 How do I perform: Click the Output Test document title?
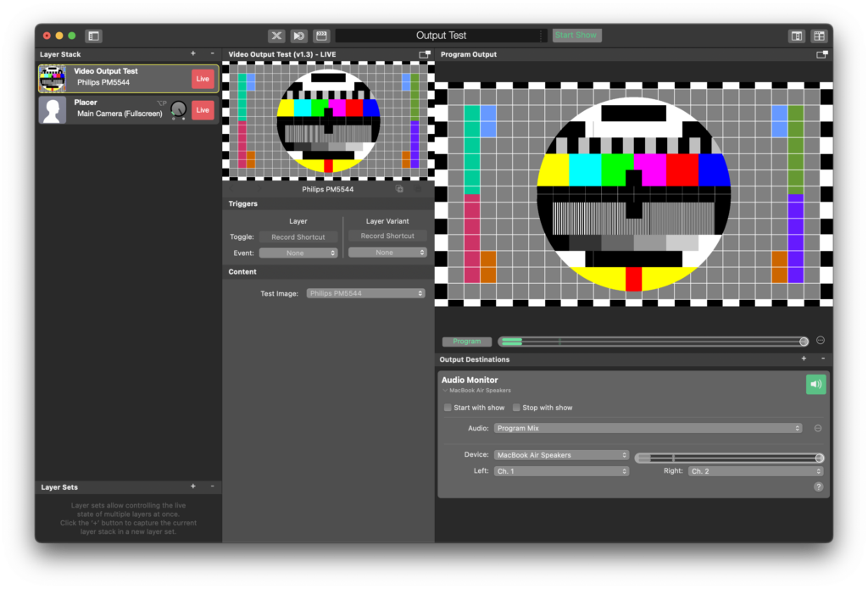pos(441,36)
